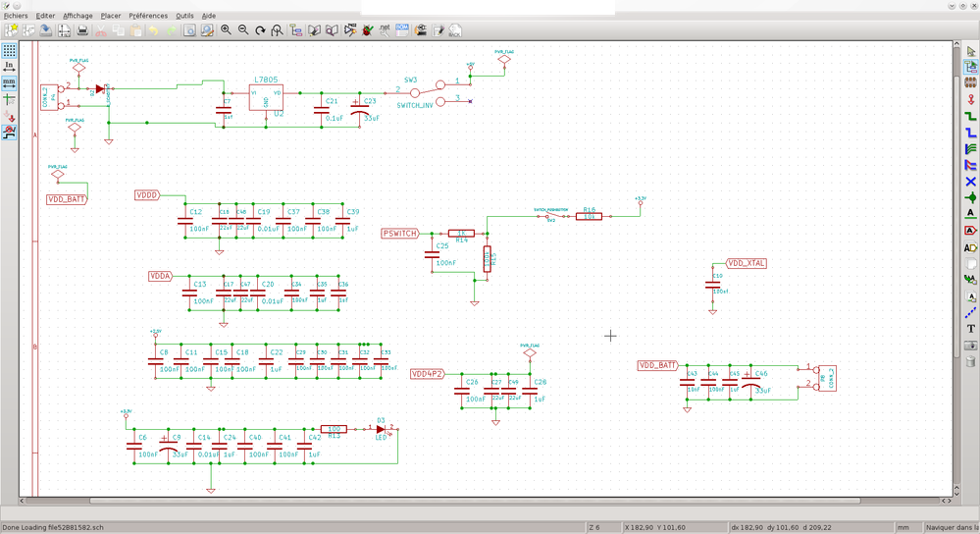Open the Préférences menu
Screen dimensions: 980x534
[148, 16]
